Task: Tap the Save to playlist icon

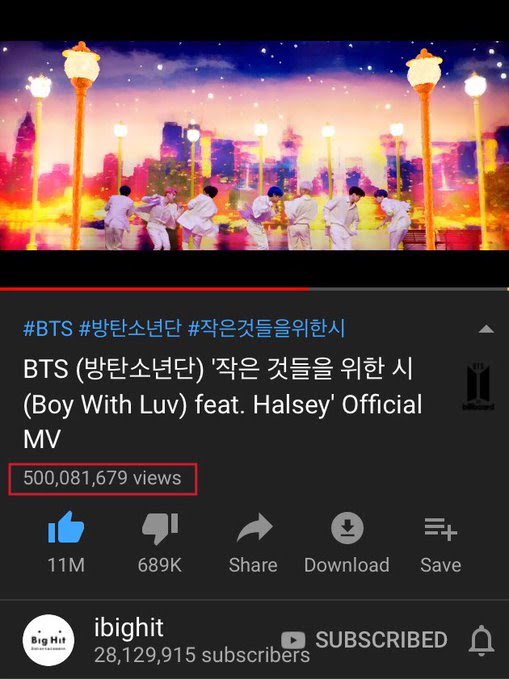Action: 440,529
